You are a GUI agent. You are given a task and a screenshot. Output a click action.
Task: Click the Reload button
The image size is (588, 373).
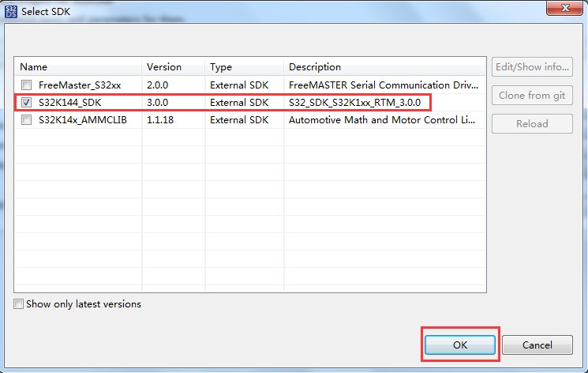pos(532,124)
